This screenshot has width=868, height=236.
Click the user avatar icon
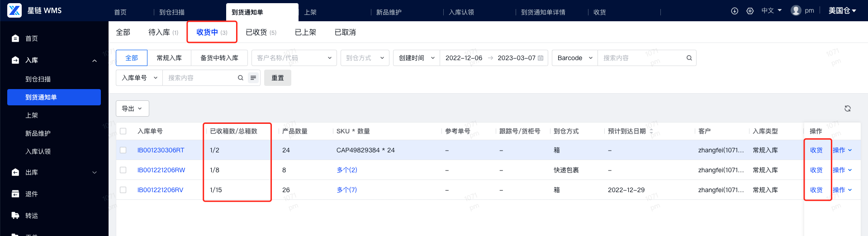coord(796,10)
